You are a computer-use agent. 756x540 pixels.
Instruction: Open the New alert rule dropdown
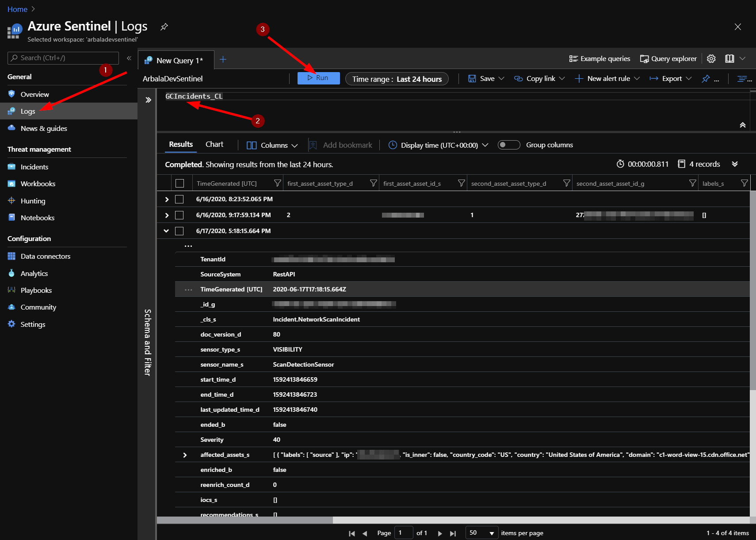coord(607,79)
